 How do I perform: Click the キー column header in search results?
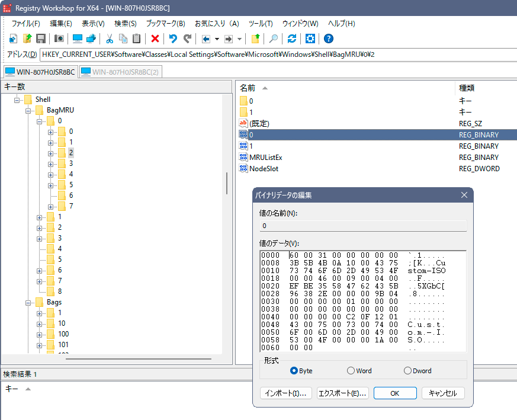tap(12, 389)
